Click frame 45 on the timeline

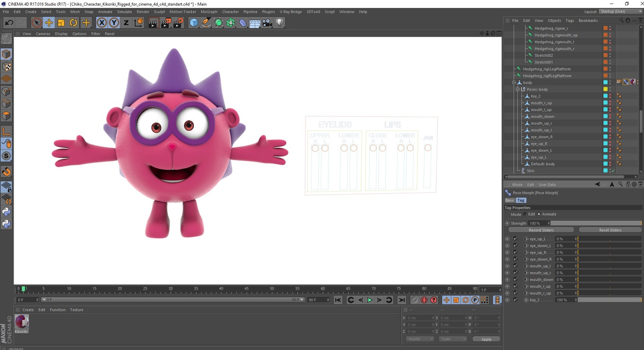point(247,289)
